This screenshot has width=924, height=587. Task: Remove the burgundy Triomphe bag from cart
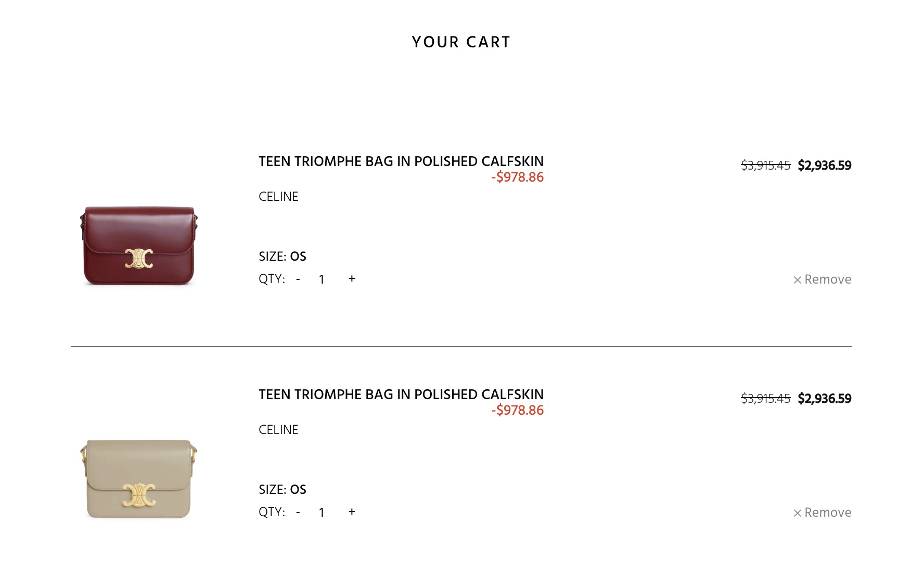[x=822, y=279]
